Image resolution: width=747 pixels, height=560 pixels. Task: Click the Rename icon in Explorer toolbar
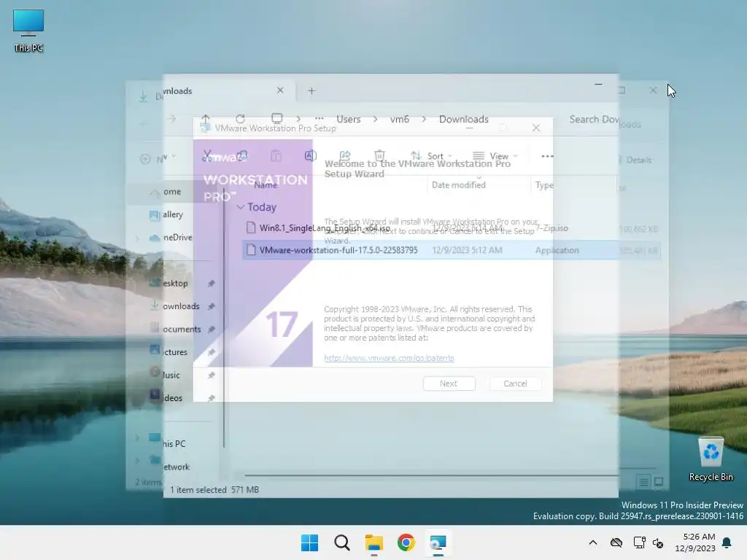310,156
